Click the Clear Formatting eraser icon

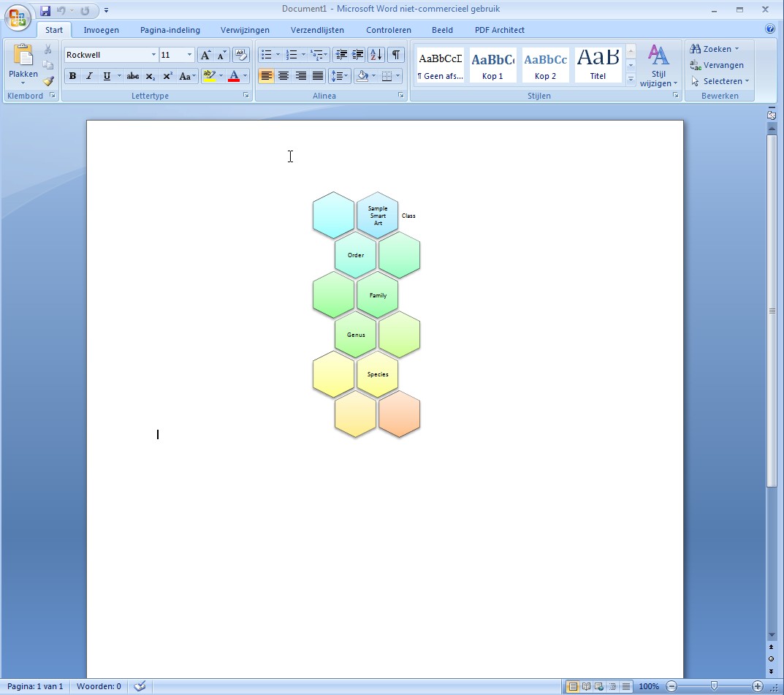coord(241,55)
